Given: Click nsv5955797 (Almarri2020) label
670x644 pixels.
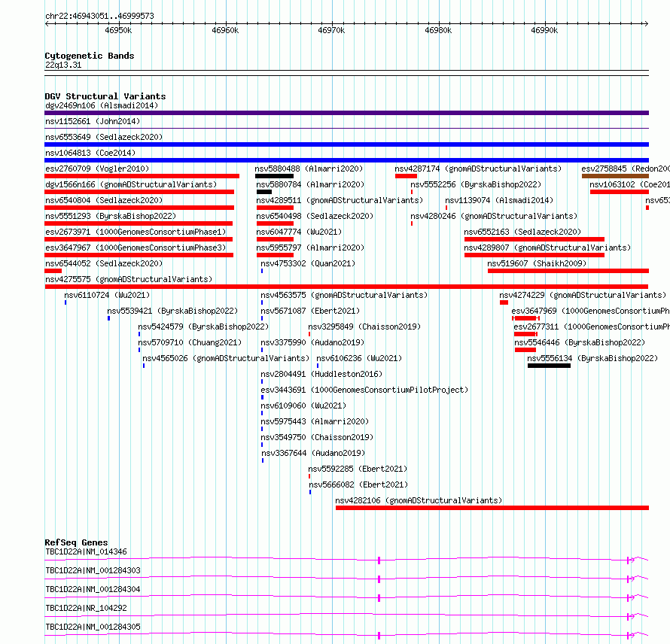Looking at the screenshot, I should click(x=310, y=248).
